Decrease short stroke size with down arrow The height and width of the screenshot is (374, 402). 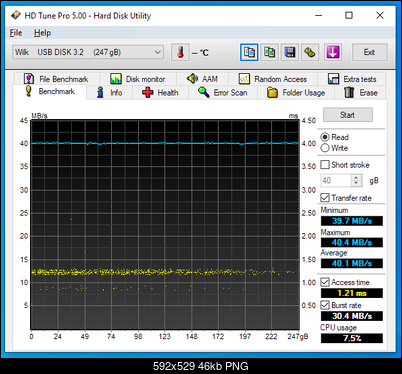tap(356, 183)
